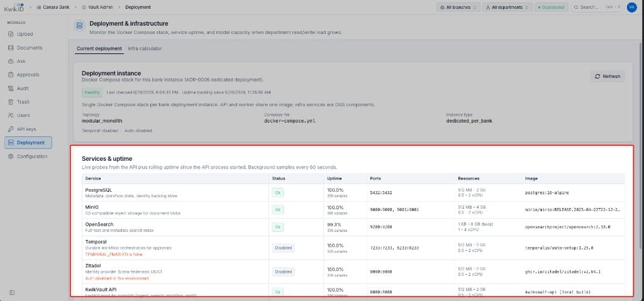Open the Configuration gear icon in sidebar
Image resolution: width=644 pixels, height=301 pixels.
[x=11, y=156]
